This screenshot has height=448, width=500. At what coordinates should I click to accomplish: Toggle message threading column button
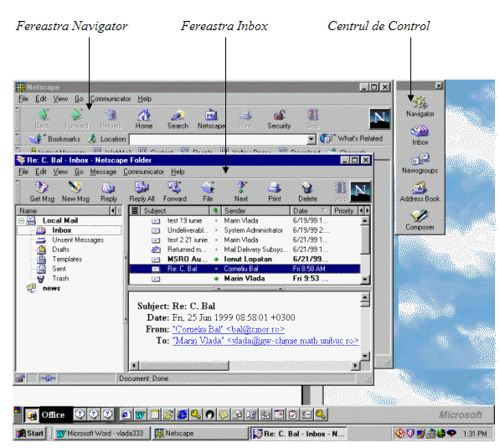pyautogui.click(x=135, y=210)
